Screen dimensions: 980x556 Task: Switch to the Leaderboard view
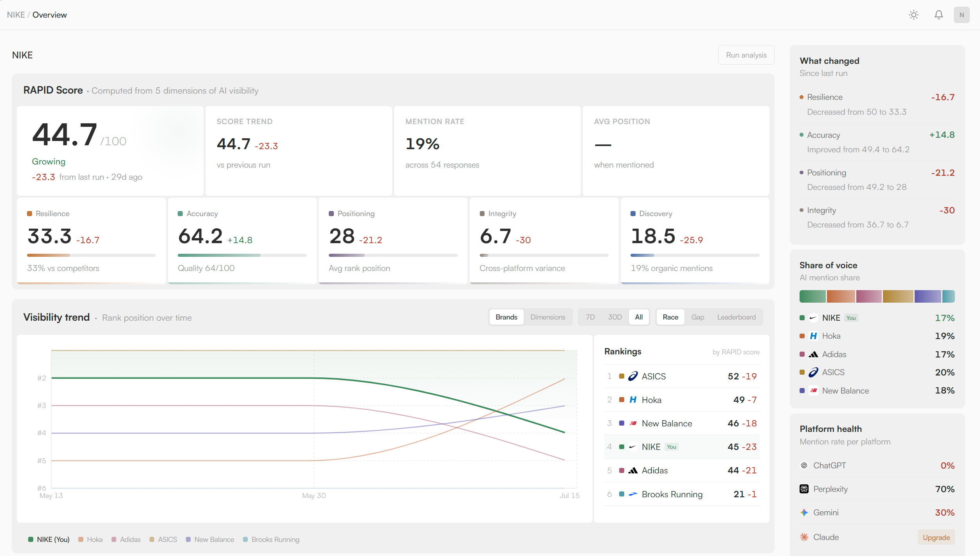tap(736, 317)
